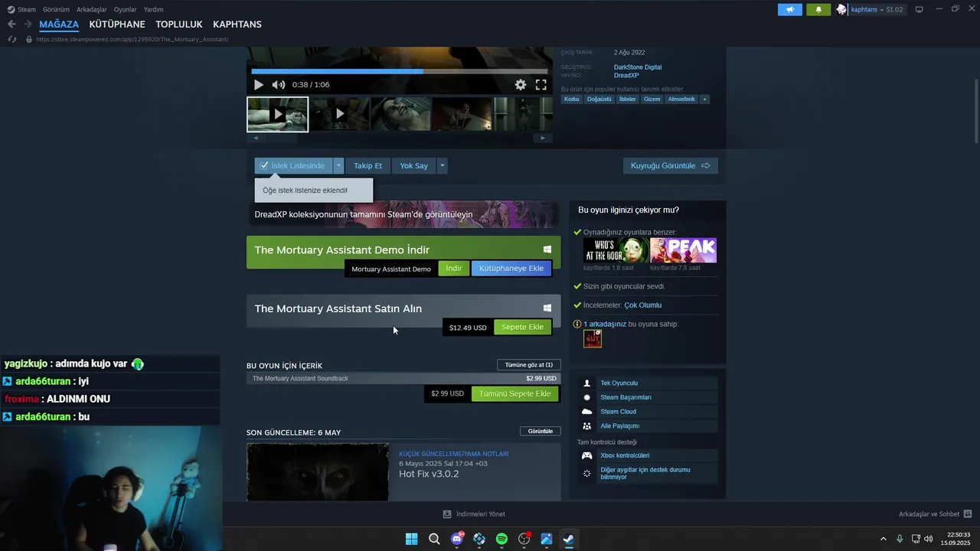Click Tümünü Sepete Ekle button

(514, 394)
